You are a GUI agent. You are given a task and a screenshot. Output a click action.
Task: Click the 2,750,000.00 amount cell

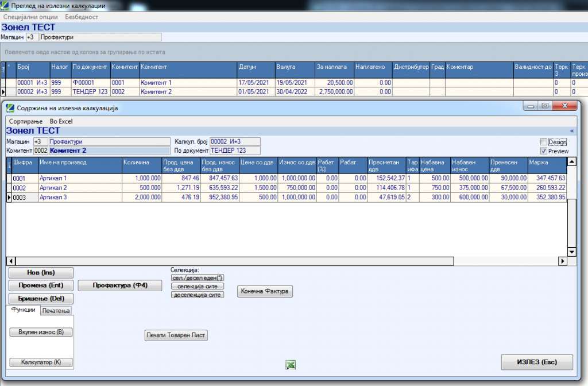pyautogui.click(x=335, y=91)
